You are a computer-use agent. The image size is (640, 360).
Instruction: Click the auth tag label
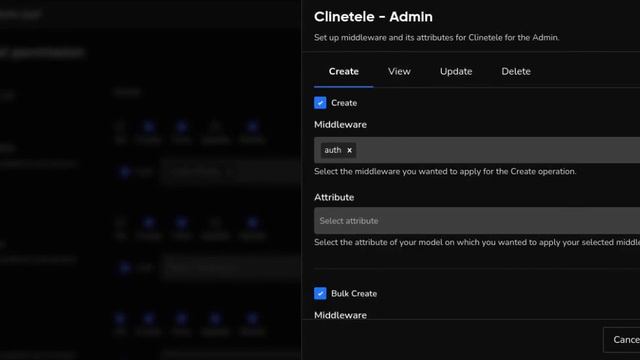[333, 150]
